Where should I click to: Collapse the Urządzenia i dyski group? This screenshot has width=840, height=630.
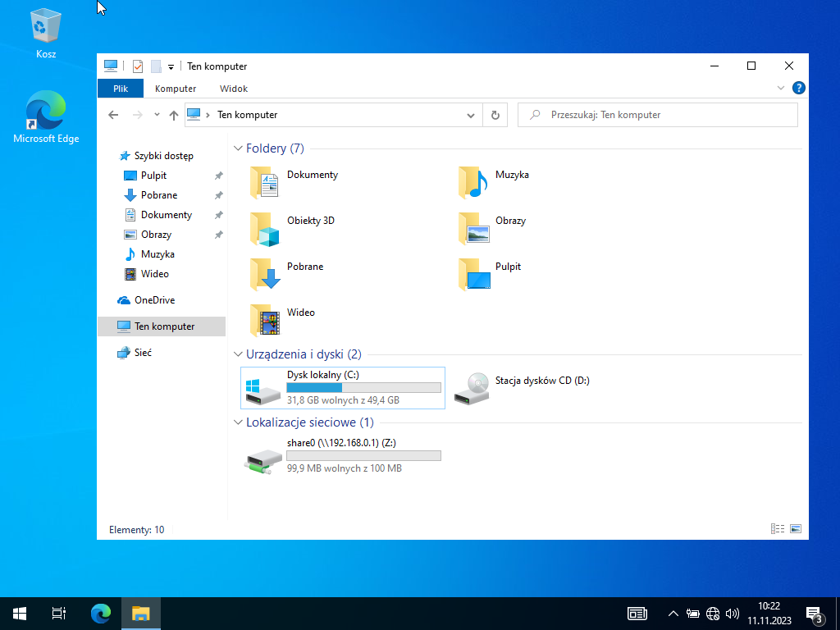[238, 354]
